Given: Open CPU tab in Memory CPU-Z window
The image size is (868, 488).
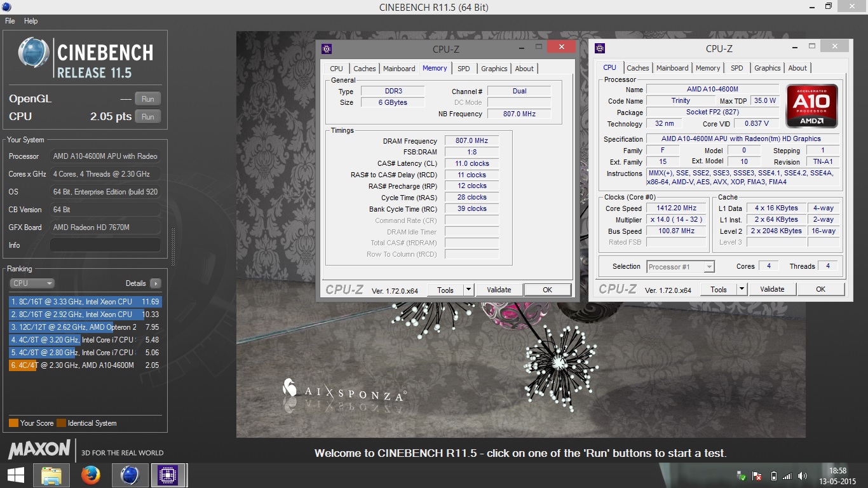Looking at the screenshot, I should [336, 69].
